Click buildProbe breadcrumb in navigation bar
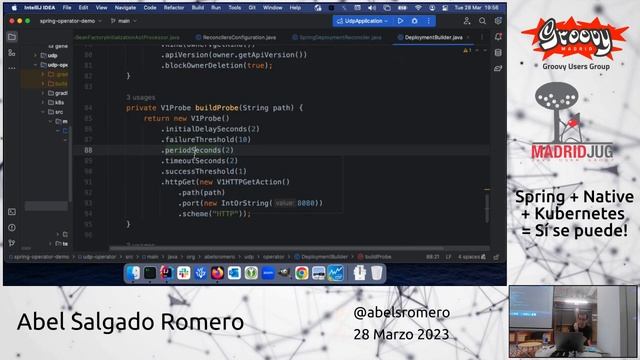This screenshot has width=640, height=360. [374, 257]
